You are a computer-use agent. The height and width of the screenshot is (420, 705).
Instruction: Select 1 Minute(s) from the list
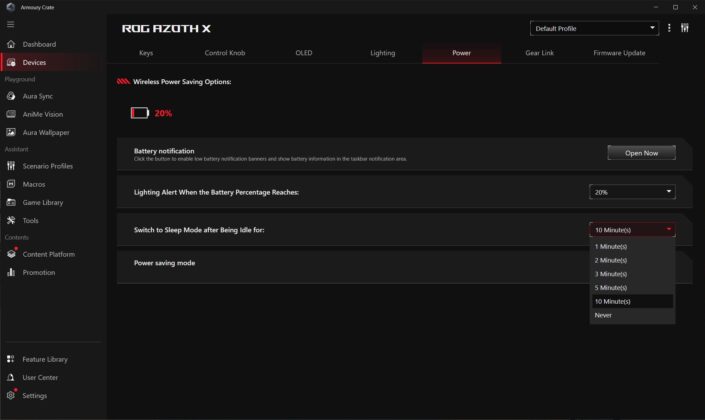click(632, 246)
